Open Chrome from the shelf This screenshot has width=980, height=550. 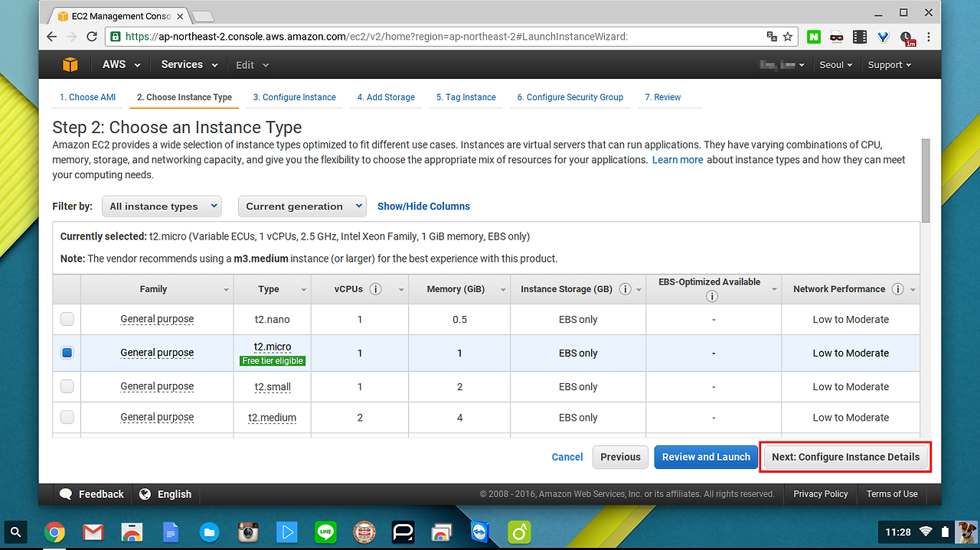point(54,532)
